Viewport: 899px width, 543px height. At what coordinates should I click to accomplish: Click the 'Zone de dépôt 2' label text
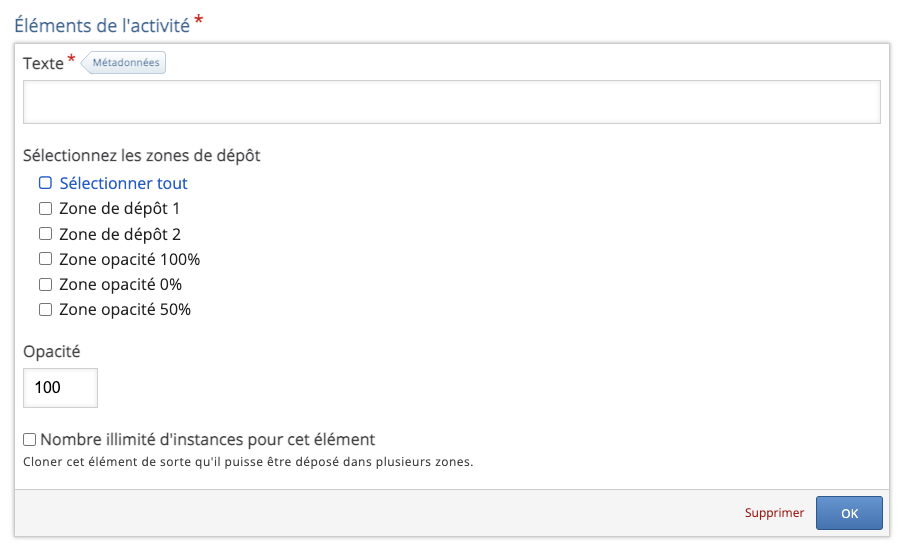[120, 234]
